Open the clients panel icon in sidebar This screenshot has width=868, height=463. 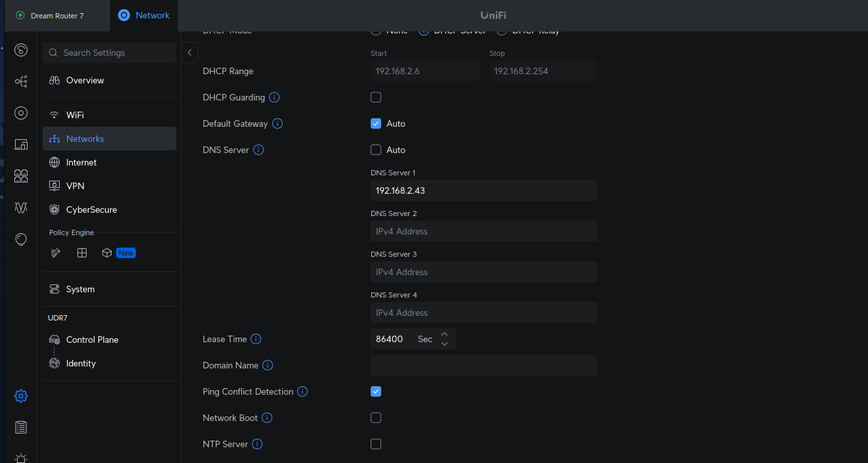coord(20,176)
